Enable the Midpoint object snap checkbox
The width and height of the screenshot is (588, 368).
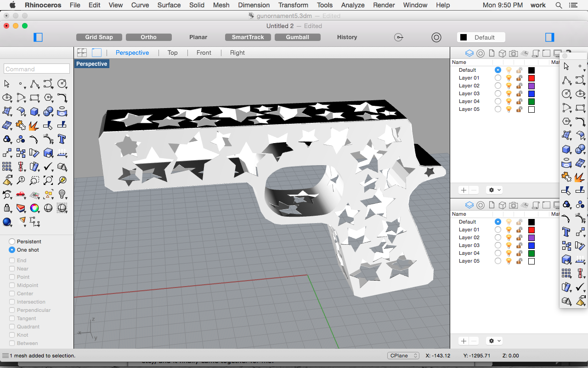tap(12, 285)
